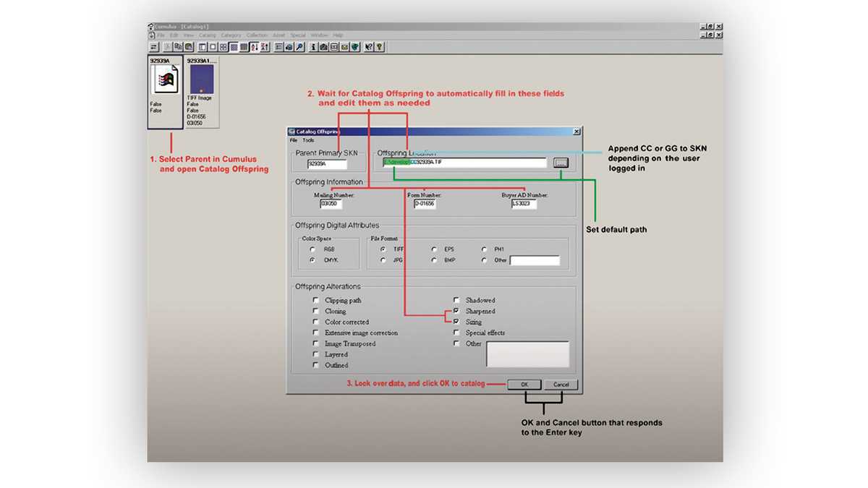This screenshot has width=868, height=488.
Task: Click the copy icon in Cumulus toolbar
Action: (x=178, y=47)
